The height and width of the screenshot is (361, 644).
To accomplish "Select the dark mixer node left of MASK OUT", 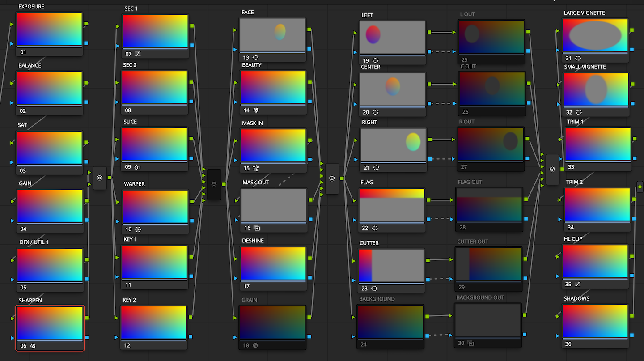I will tap(214, 184).
